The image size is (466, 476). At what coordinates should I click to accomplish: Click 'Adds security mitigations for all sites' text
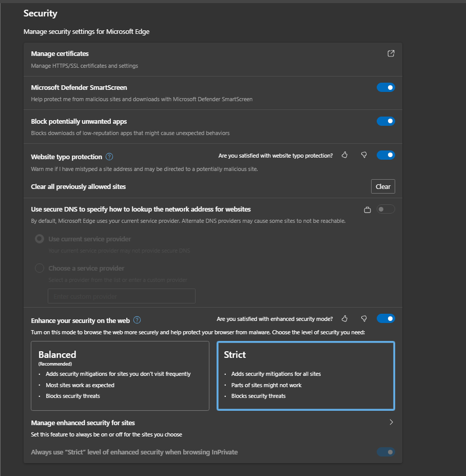coord(276,374)
